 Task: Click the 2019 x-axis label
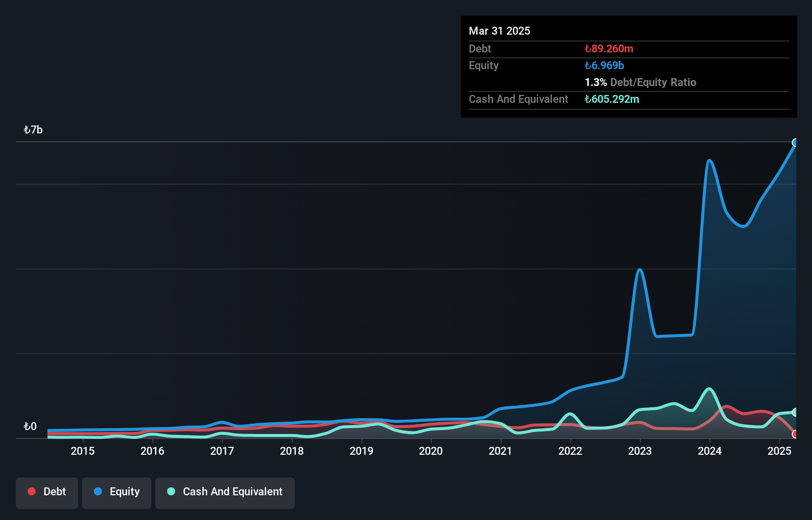(361, 451)
